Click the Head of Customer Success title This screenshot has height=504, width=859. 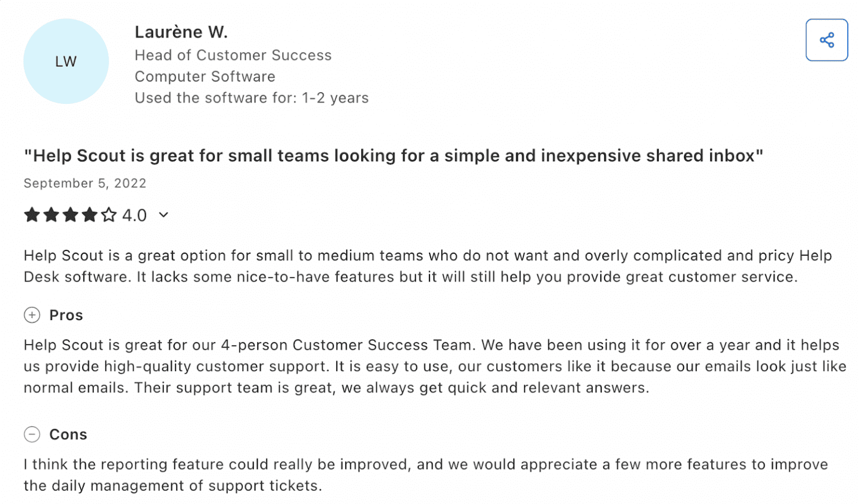coord(233,55)
